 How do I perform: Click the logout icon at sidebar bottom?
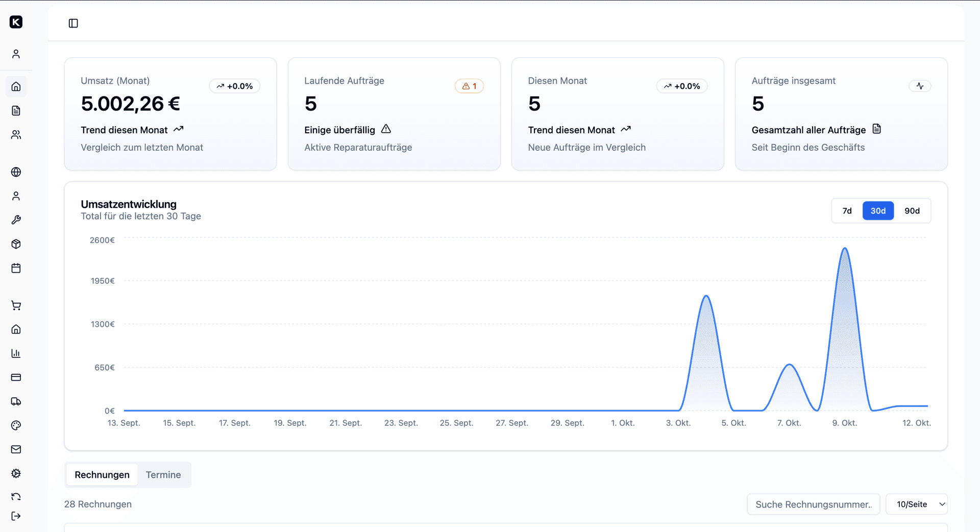point(16,516)
